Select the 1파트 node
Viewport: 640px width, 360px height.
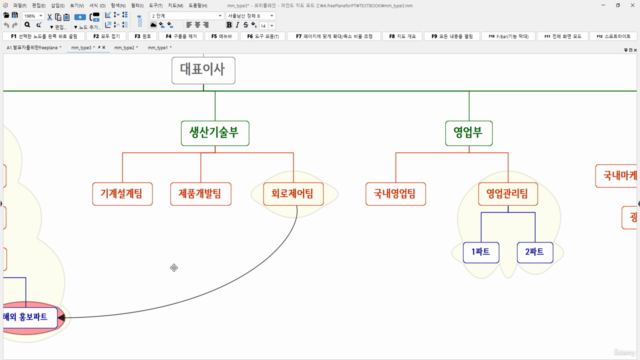click(x=481, y=252)
